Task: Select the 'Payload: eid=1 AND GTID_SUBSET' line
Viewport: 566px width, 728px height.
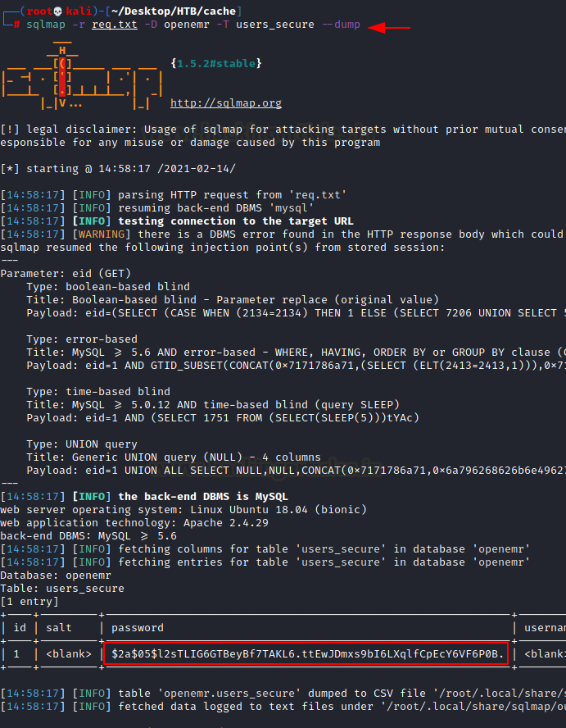Action: [296, 366]
